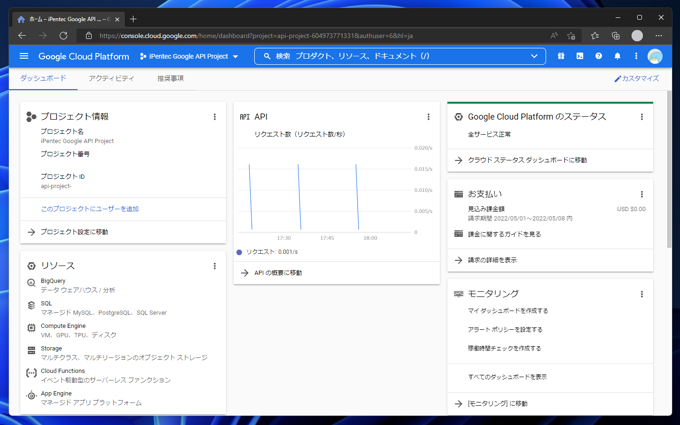Open the iPentec Google API Project selector
The image size is (680, 425).
click(189, 56)
